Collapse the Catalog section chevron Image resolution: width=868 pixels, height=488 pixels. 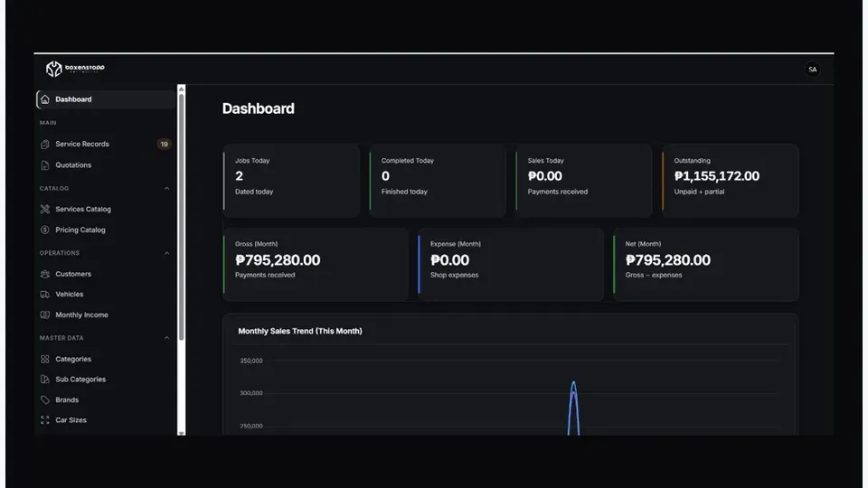click(x=166, y=188)
